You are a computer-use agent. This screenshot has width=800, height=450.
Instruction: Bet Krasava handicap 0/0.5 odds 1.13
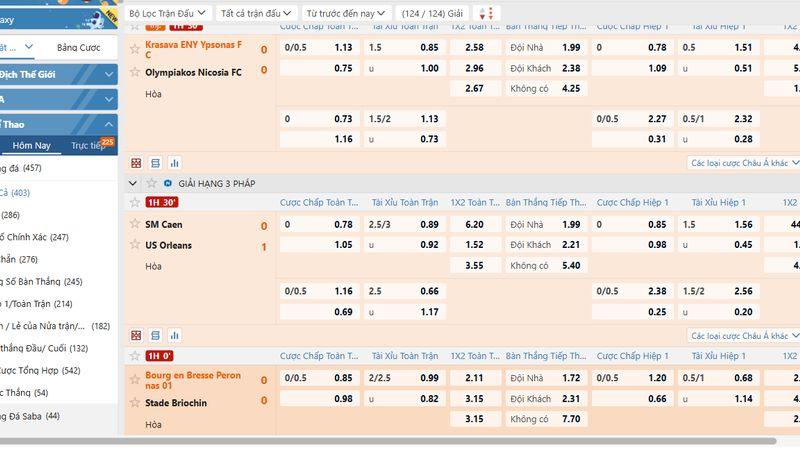[318, 47]
